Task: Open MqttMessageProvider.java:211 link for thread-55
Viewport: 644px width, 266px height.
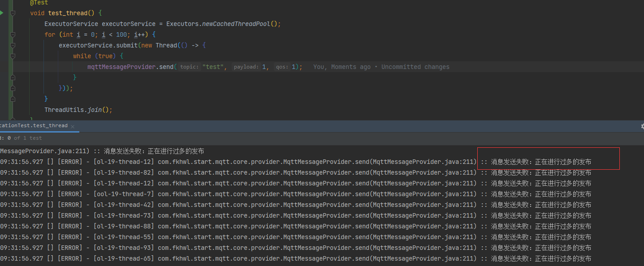Action: [x=423, y=237]
